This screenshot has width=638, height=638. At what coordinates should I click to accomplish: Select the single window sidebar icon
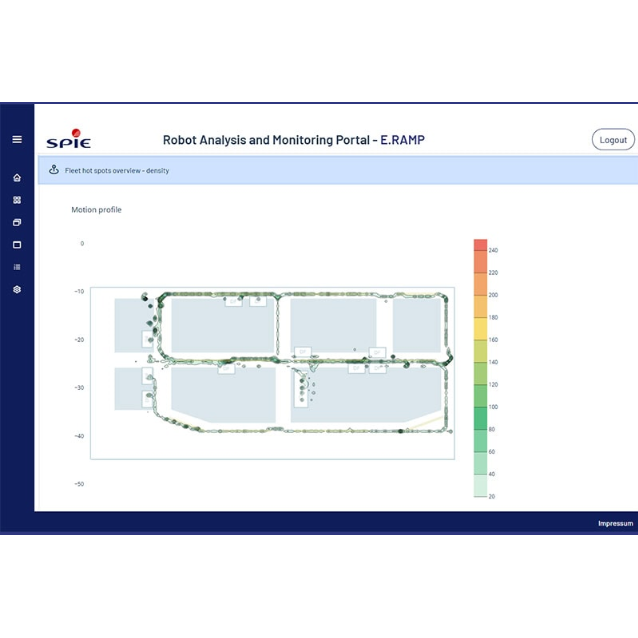coord(17,245)
